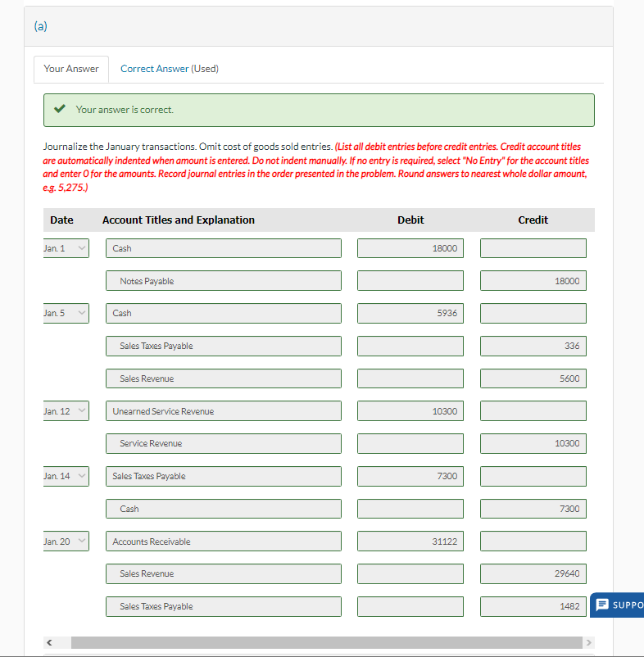Select Unearned Service Revenue account field
Viewport: 644px width, 657px height.
[224, 411]
